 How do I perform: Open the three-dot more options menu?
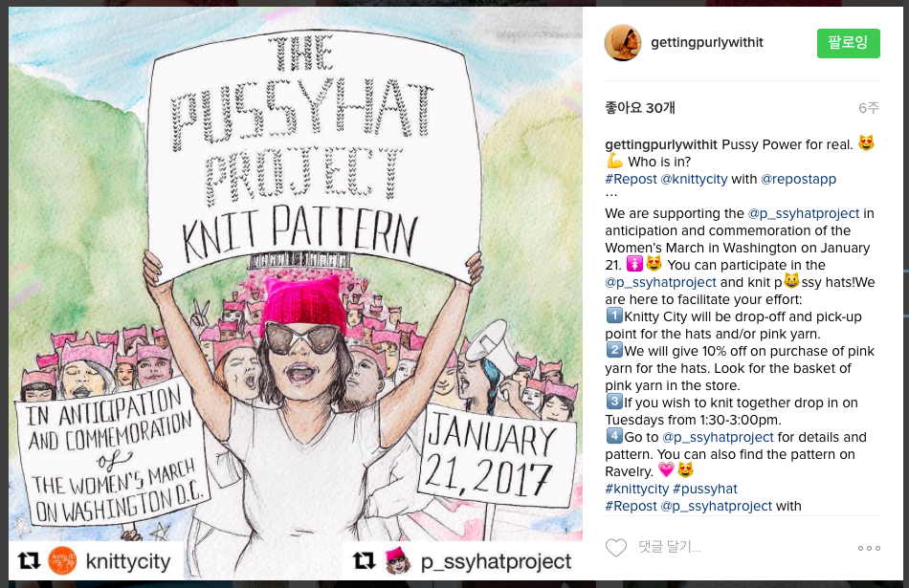pyautogui.click(x=869, y=548)
